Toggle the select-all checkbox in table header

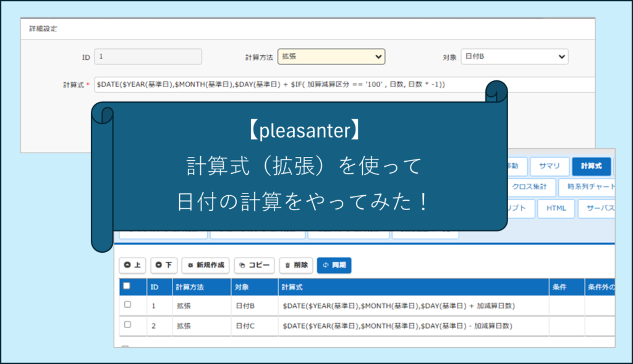point(126,287)
